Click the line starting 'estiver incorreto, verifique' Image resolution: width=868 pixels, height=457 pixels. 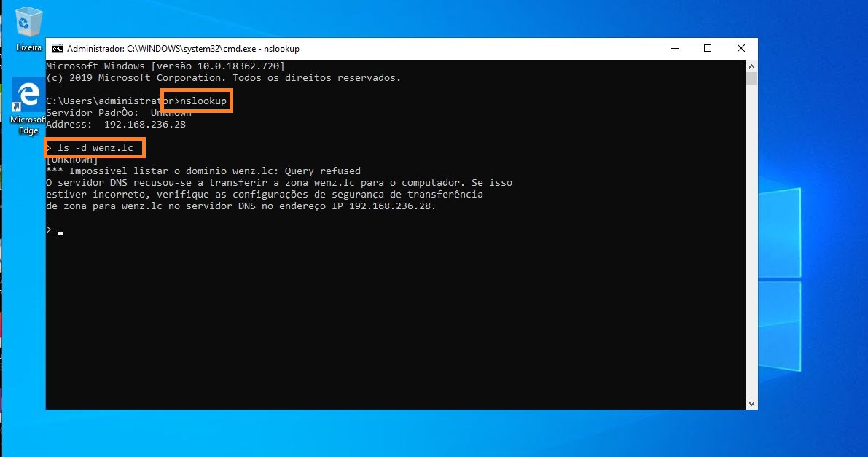[265, 195]
